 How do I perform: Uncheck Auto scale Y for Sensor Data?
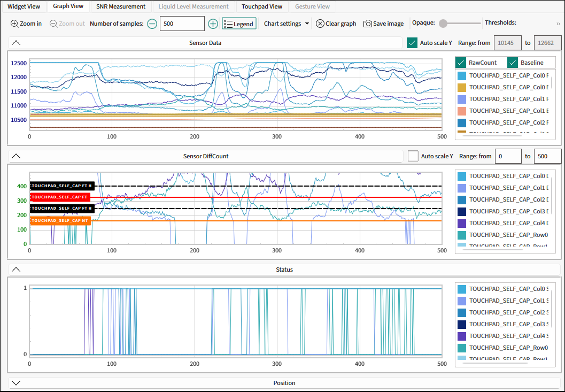pos(412,43)
